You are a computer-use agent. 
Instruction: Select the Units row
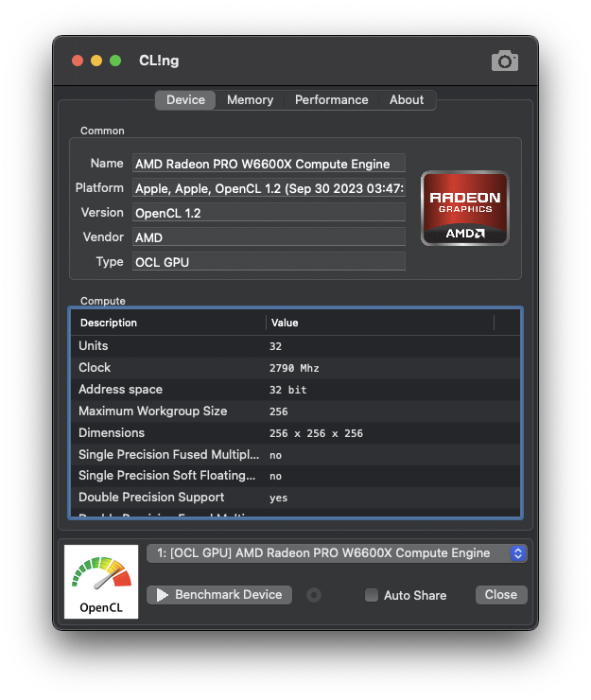click(295, 346)
